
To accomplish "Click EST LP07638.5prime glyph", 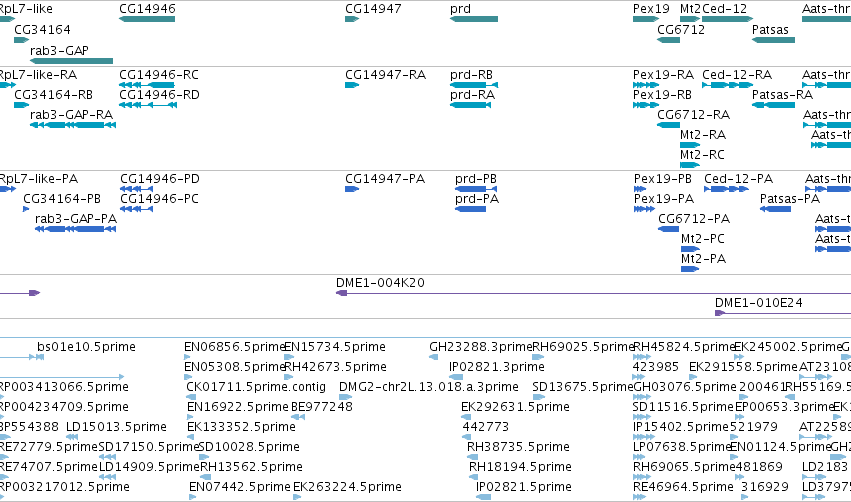I will click(x=641, y=457).
